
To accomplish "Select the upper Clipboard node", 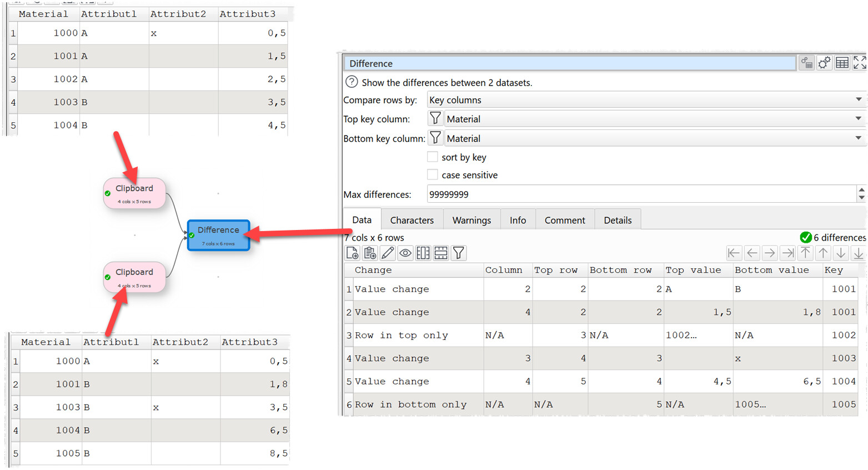I will tap(134, 193).
